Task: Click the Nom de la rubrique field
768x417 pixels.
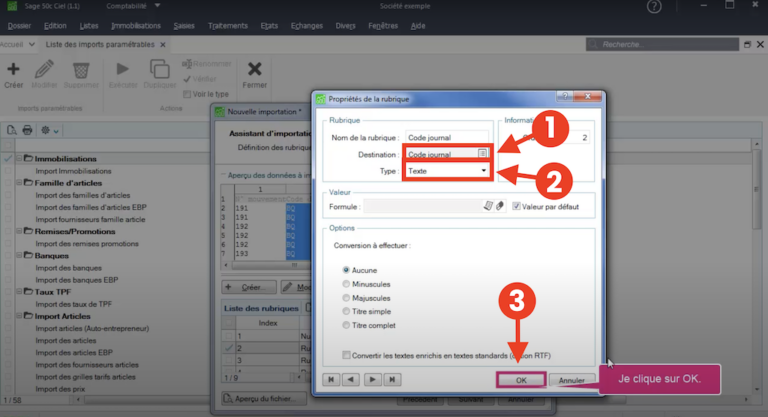Action: [447, 138]
